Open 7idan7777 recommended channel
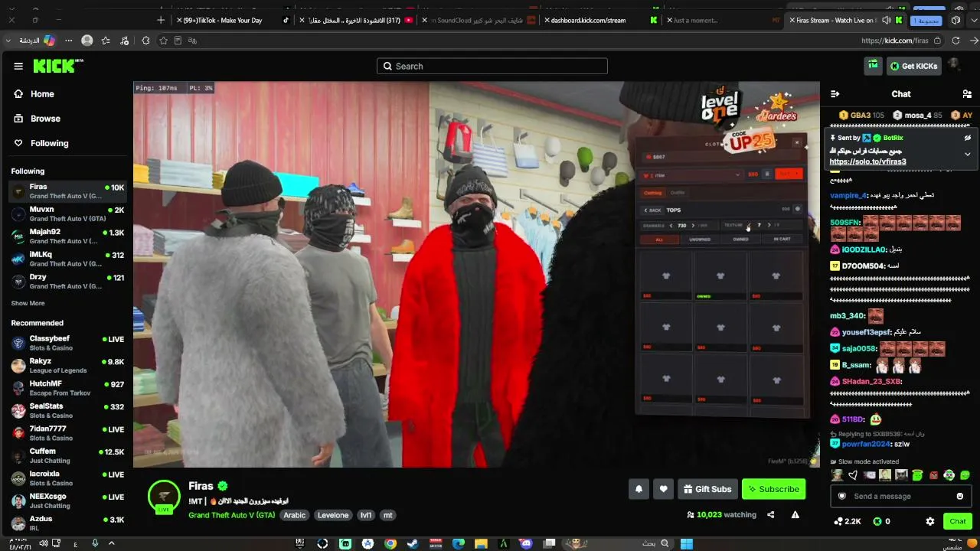Screen dimensions: 980x551 tap(67, 433)
